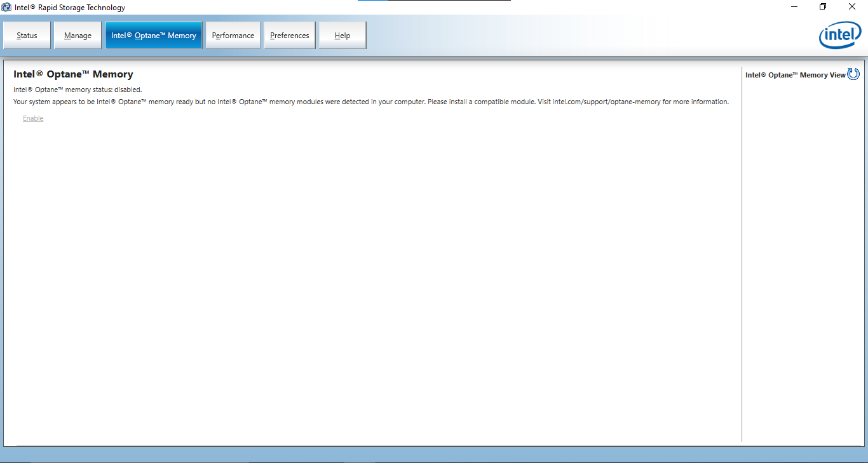Image resolution: width=868 pixels, height=463 pixels.
Task: Refresh the Intel Optane Memory View
Action: pos(853,74)
